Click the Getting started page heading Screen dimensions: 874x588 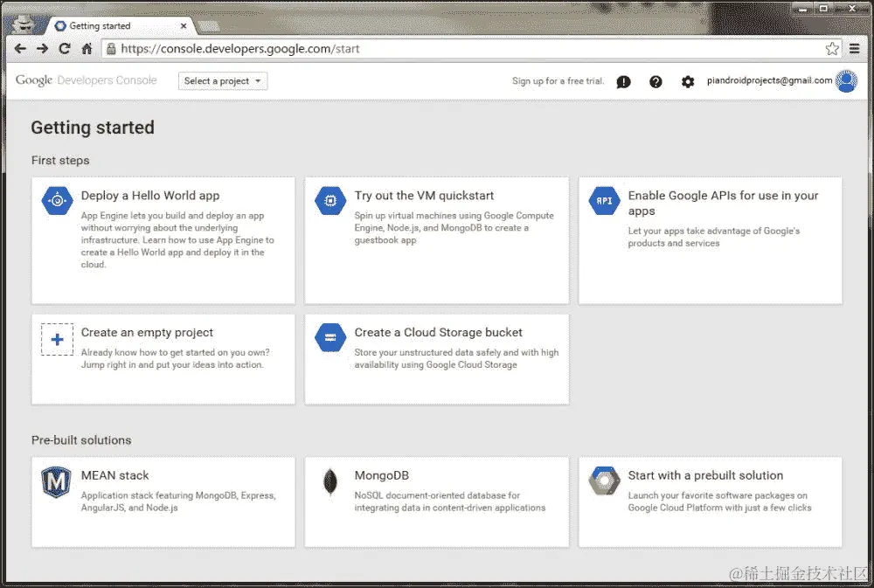(x=93, y=128)
